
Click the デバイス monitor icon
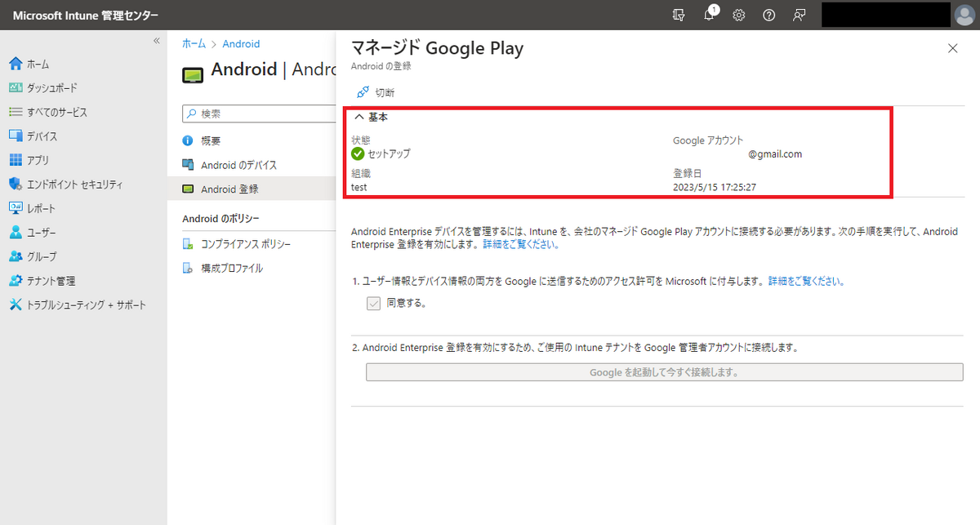point(15,136)
